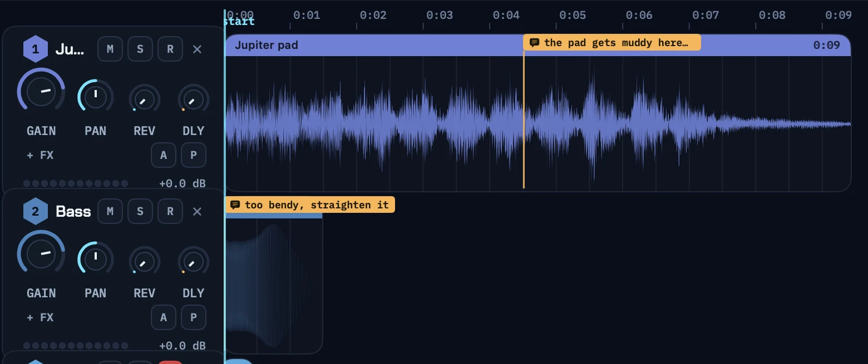
Task: Click the Bass track hexagon number badge
Action: 36,212
